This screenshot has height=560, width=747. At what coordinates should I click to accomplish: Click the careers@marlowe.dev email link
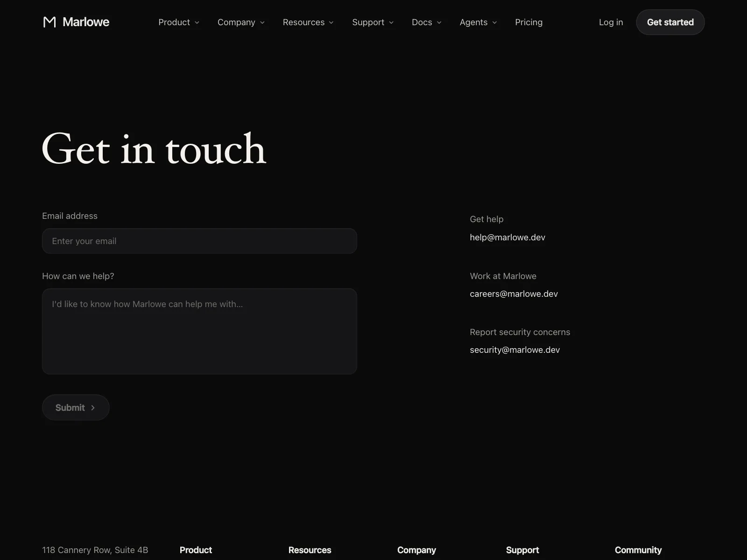[514, 294]
